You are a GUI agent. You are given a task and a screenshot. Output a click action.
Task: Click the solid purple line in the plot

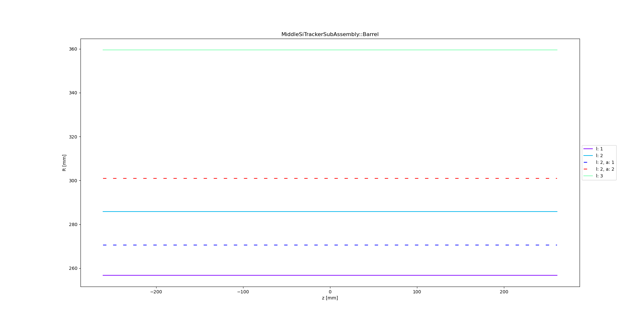coord(330,275)
